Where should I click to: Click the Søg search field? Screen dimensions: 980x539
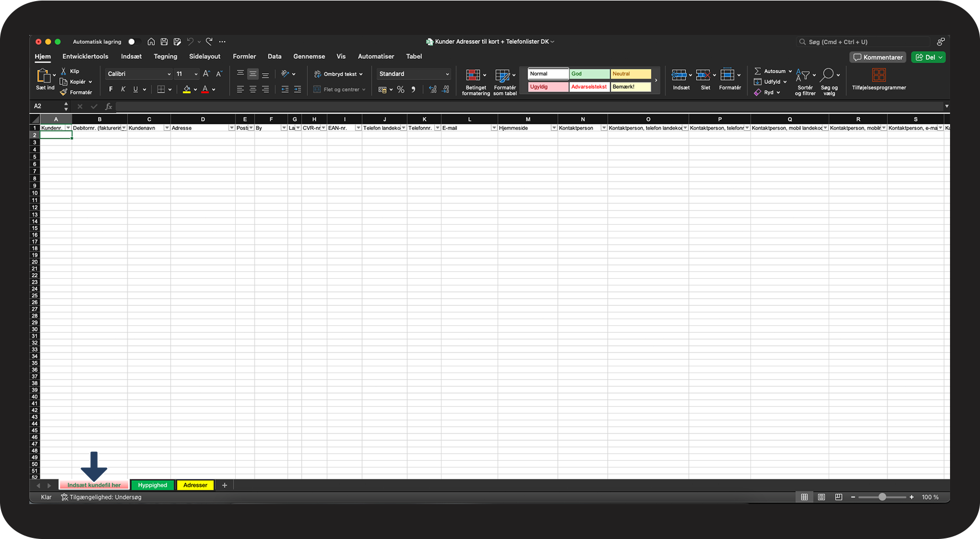point(862,42)
